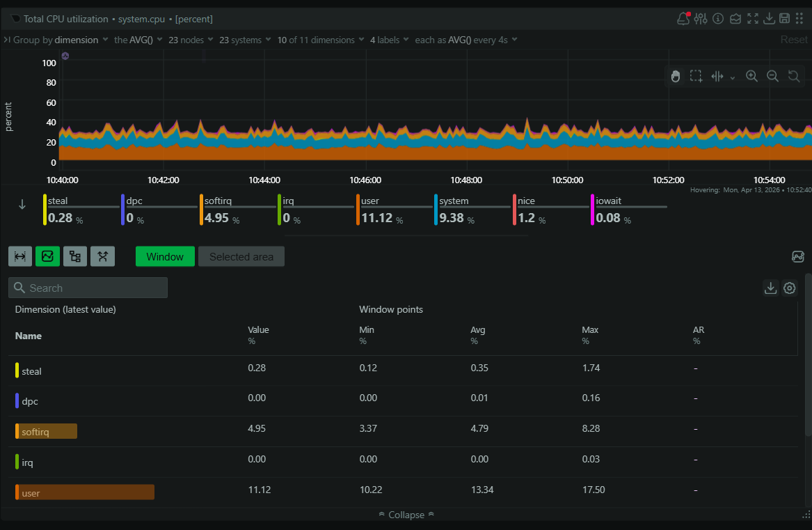The width and height of the screenshot is (812, 530).
Task: Zoom in on the chart with the magnifier
Action: (x=751, y=76)
